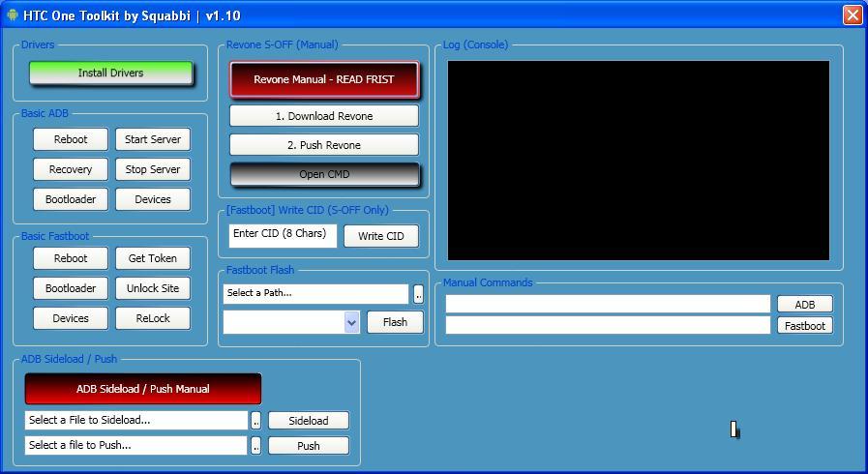Image resolution: width=868 pixels, height=474 pixels.
Task: Start the ADB server
Action: 153,139
